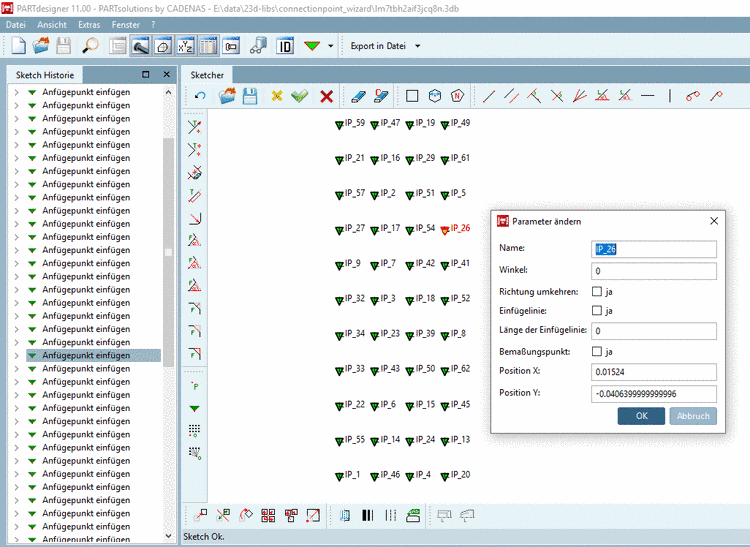Click the red X cancel icon in Sketcher
Viewport: 750px width, 547px height.
click(x=326, y=96)
